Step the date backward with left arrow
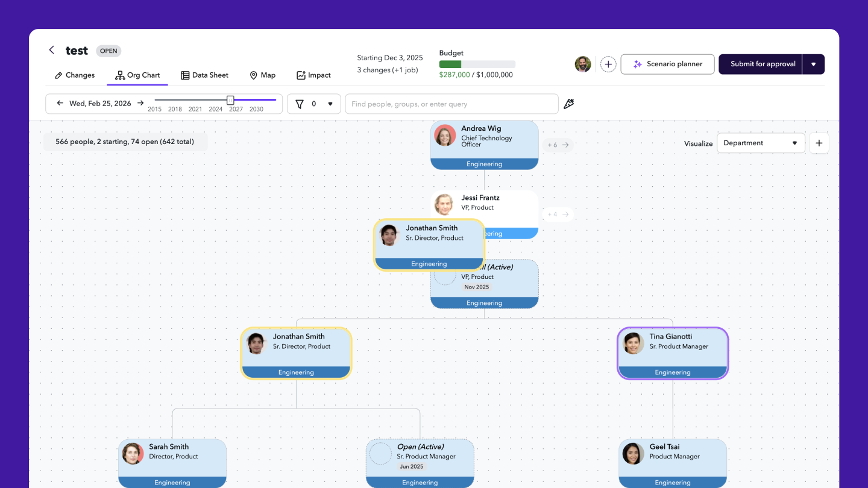Image resolution: width=868 pixels, height=488 pixels. [x=59, y=103]
